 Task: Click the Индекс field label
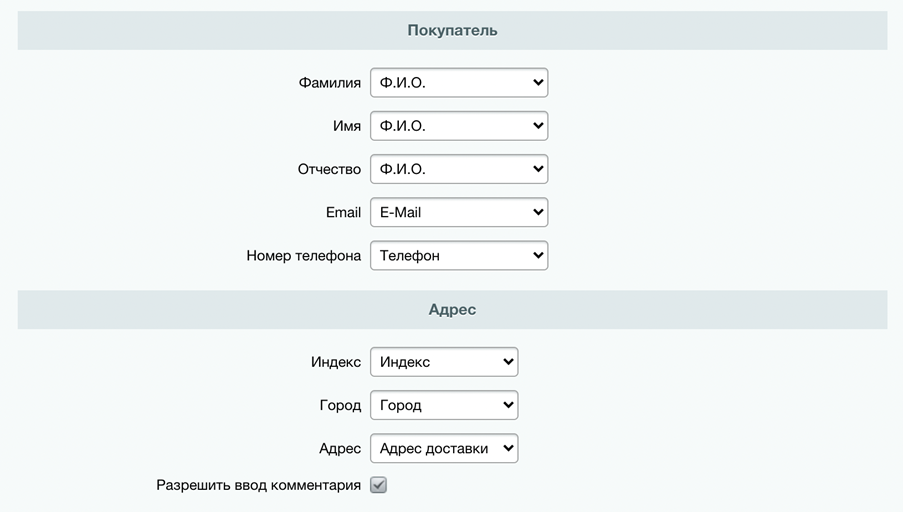point(335,362)
